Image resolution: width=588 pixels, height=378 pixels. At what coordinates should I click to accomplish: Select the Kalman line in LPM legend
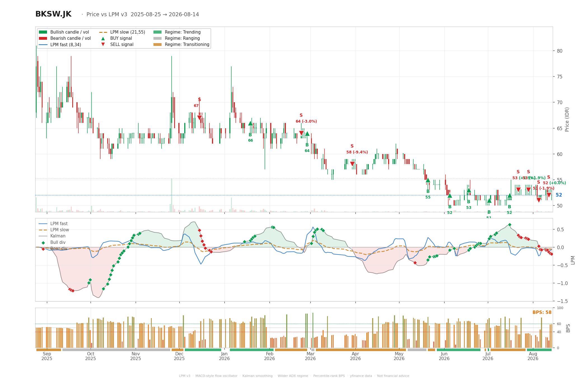(x=43, y=236)
